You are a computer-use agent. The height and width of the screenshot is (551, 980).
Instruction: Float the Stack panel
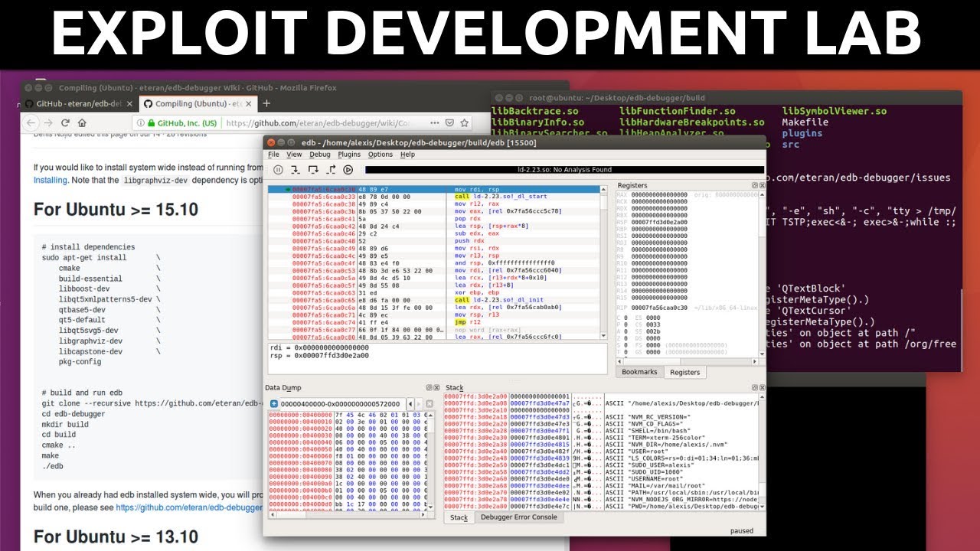click(754, 388)
